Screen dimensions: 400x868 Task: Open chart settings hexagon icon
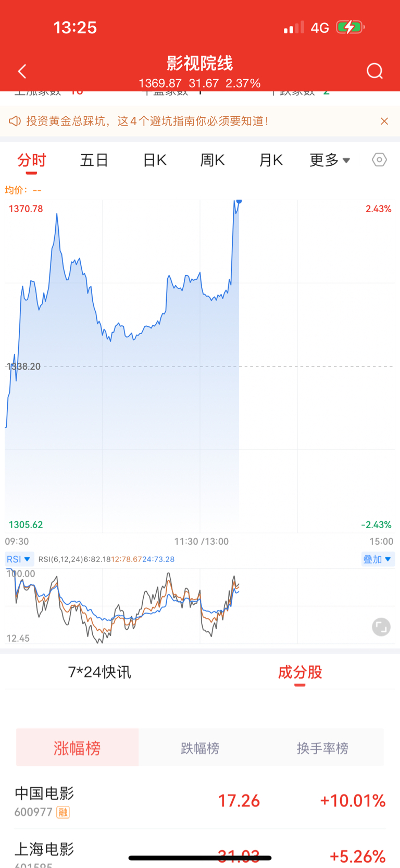coord(379,160)
